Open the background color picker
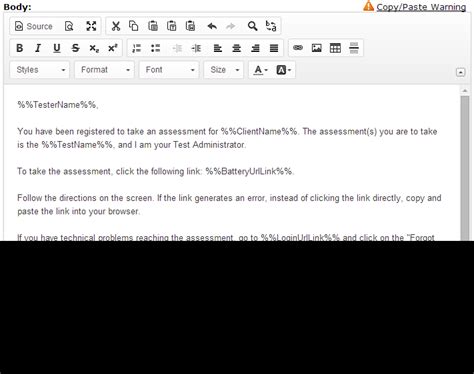474x374 pixels. coord(284,70)
